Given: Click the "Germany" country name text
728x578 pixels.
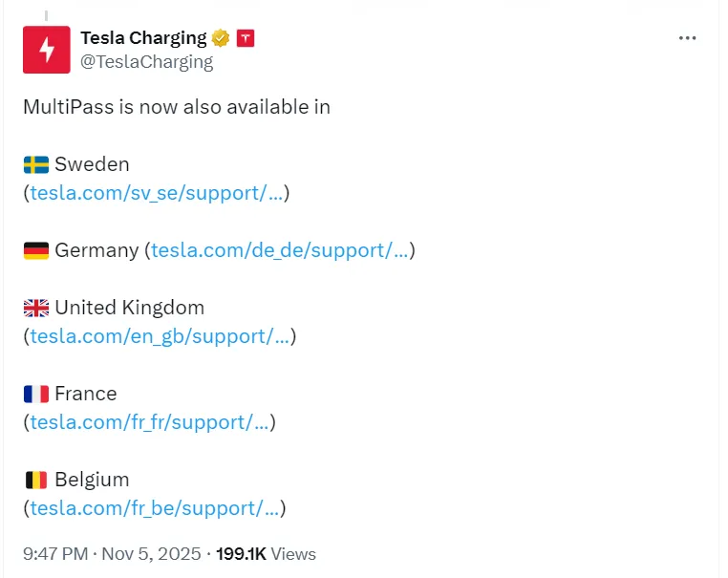Looking at the screenshot, I should pos(96,250).
